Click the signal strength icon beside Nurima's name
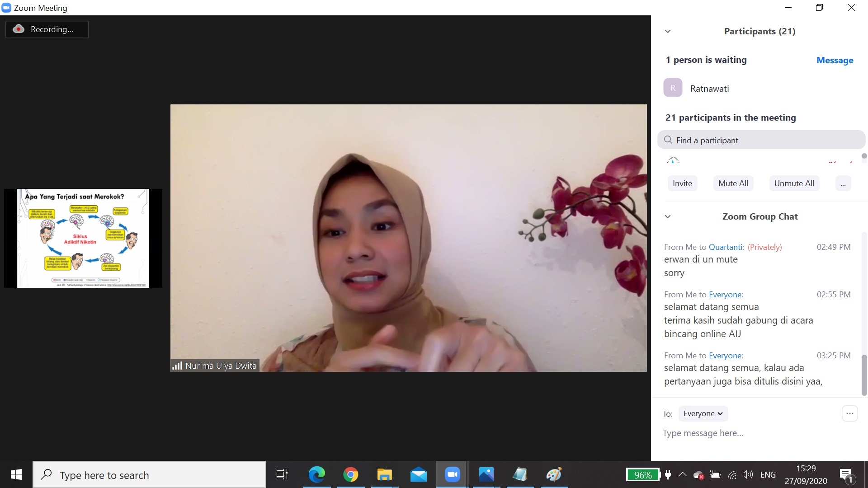The width and height of the screenshot is (868, 488). (x=177, y=366)
